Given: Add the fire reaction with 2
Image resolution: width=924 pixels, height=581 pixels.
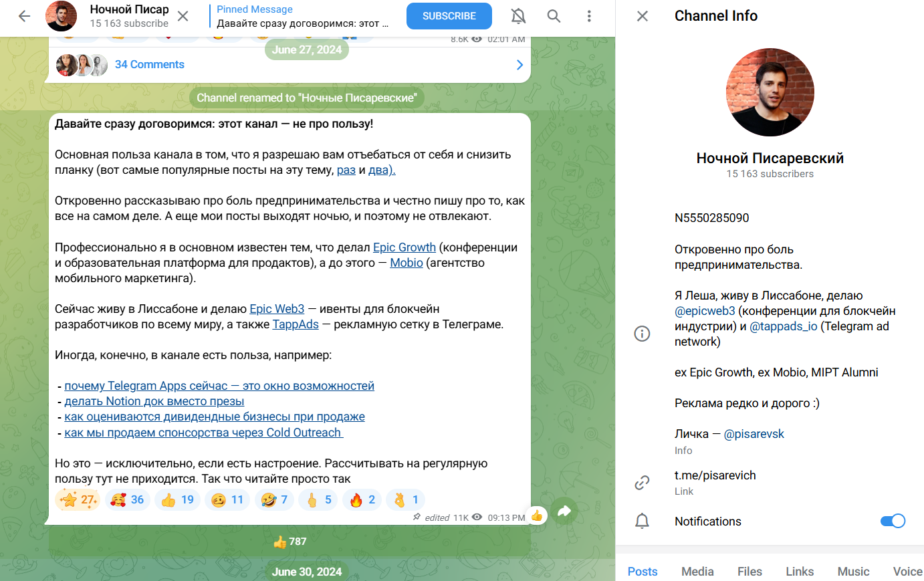Looking at the screenshot, I should 362,500.
